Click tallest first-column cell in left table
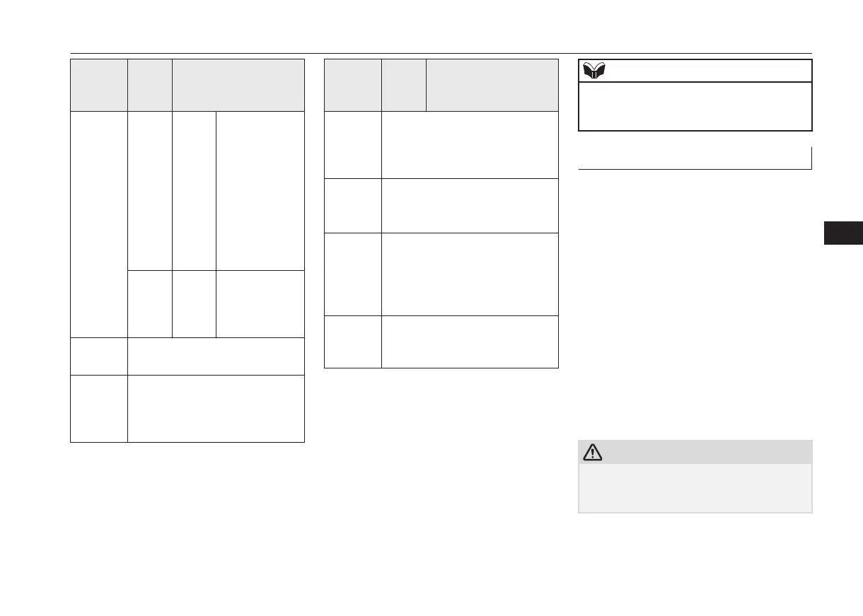Image resolution: width=863 pixels, height=616 pixels. [98, 224]
